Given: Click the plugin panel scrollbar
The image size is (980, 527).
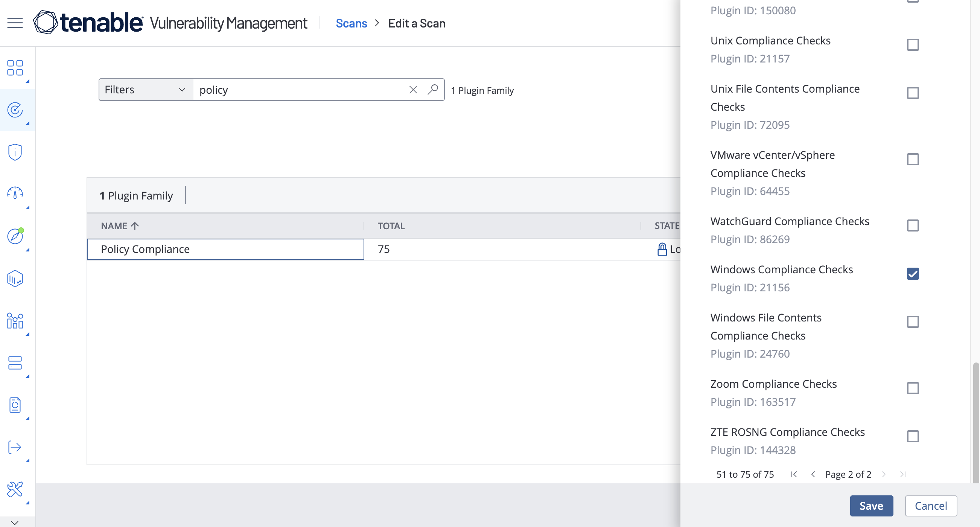Looking at the screenshot, I should 975,423.
